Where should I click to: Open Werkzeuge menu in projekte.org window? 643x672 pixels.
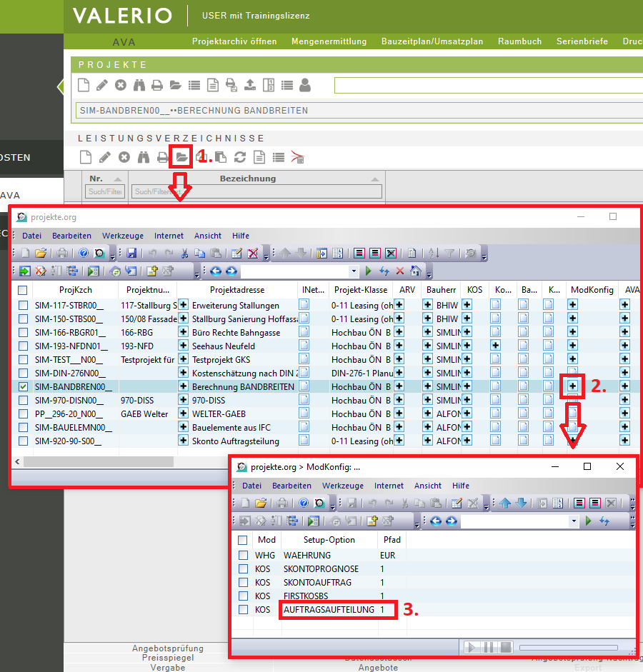pos(122,236)
